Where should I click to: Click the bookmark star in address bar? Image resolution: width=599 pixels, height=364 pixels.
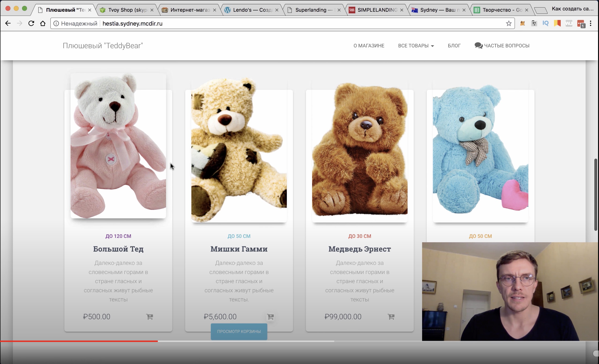508,24
